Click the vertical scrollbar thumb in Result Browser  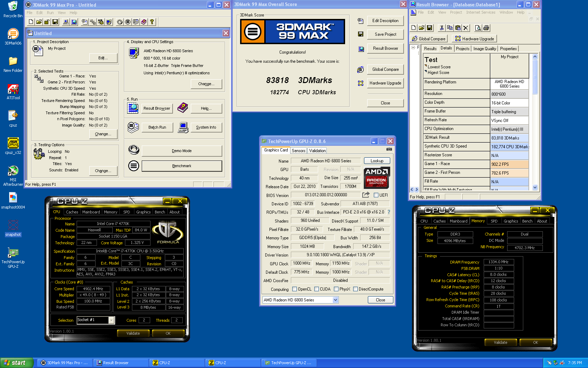pyautogui.click(x=535, y=77)
